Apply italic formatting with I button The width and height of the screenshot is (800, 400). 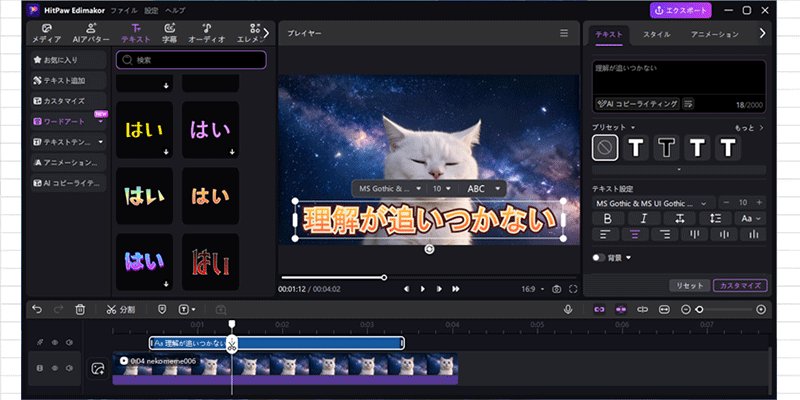(x=643, y=218)
